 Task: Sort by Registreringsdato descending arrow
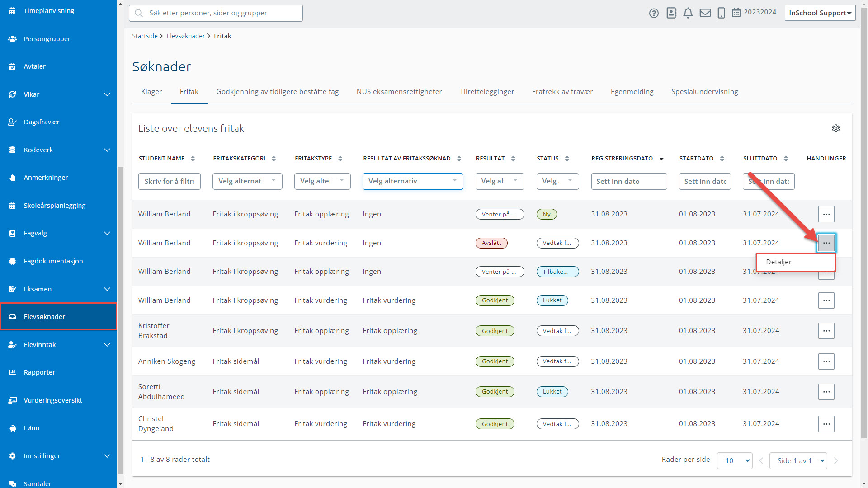coord(661,159)
